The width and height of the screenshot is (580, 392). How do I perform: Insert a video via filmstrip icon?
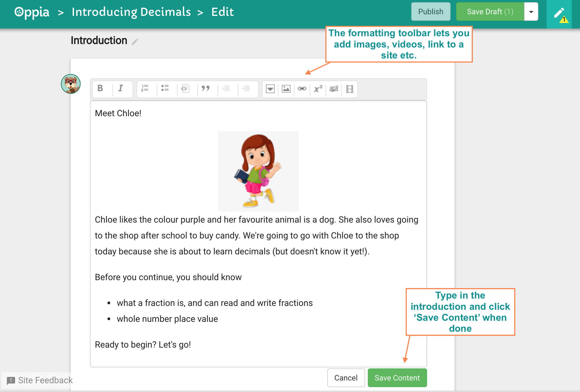[349, 89]
